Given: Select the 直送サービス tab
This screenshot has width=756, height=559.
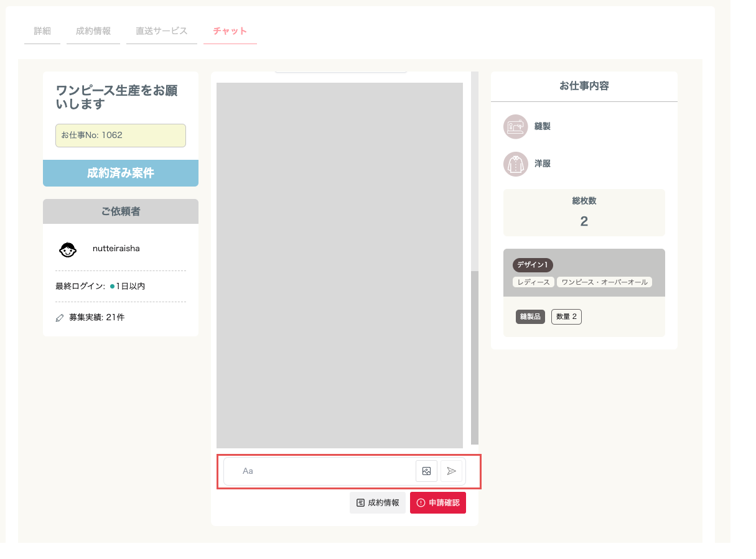Looking at the screenshot, I should [162, 31].
